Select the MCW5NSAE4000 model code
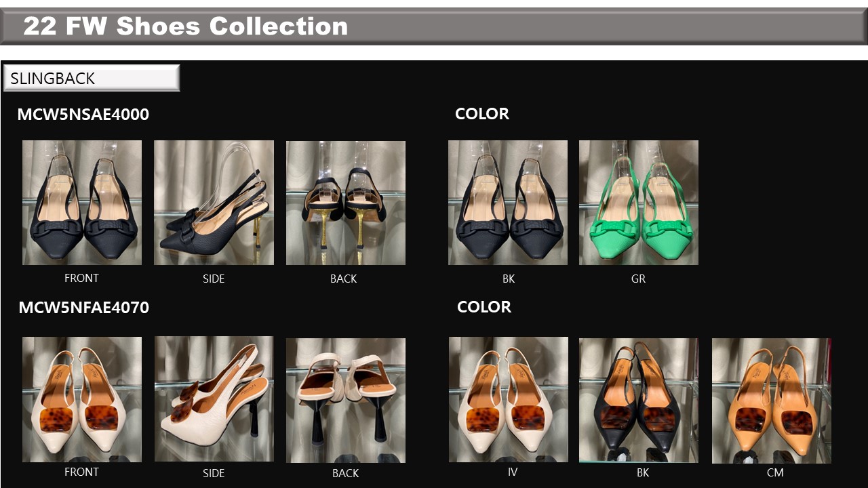 point(83,115)
